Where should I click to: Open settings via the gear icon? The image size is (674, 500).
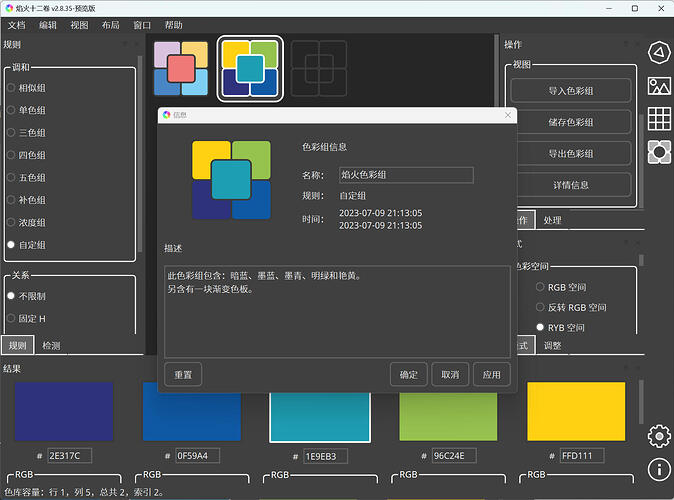tap(659, 435)
